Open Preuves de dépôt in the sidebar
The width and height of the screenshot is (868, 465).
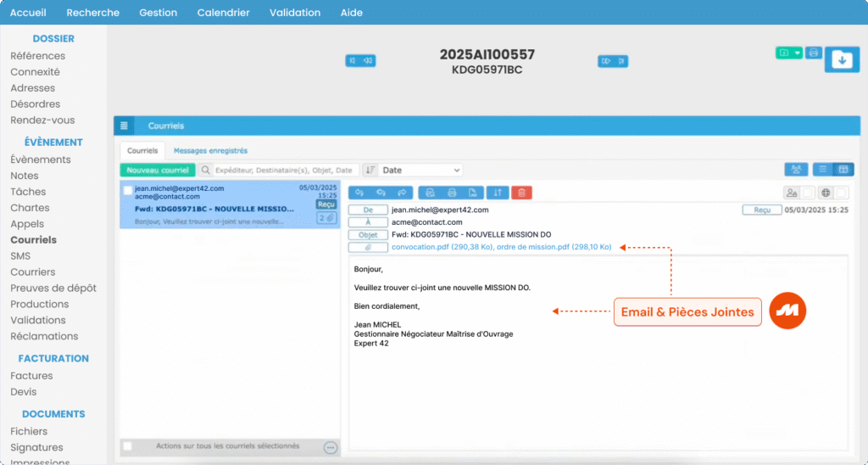point(53,289)
